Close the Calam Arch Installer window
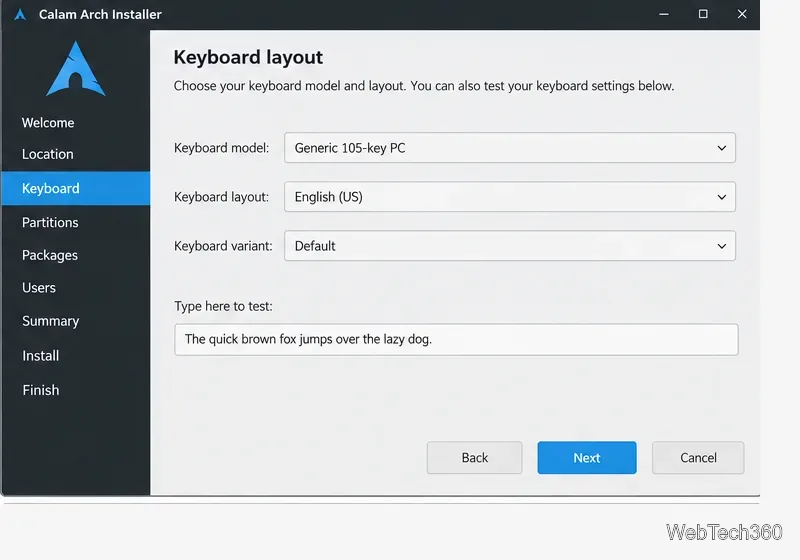This screenshot has width=800, height=560. tap(742, 14)
